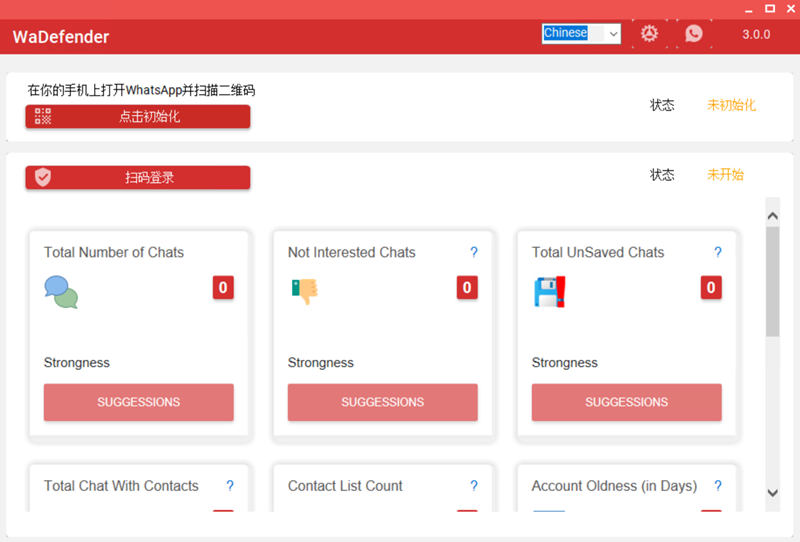Screen dimensions: 800x542
Task: Click the help question mark for Contact List Count
Action: (x=474, y=486)
